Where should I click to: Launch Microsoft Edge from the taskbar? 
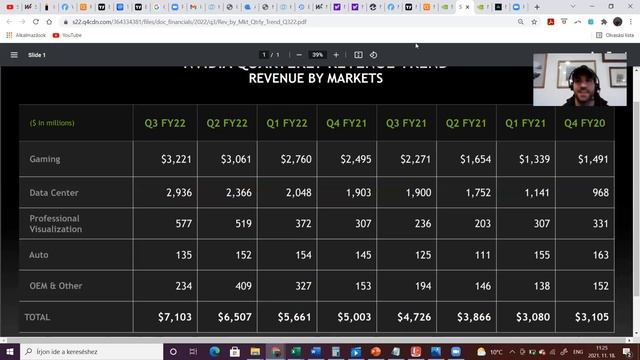(214, 351)
